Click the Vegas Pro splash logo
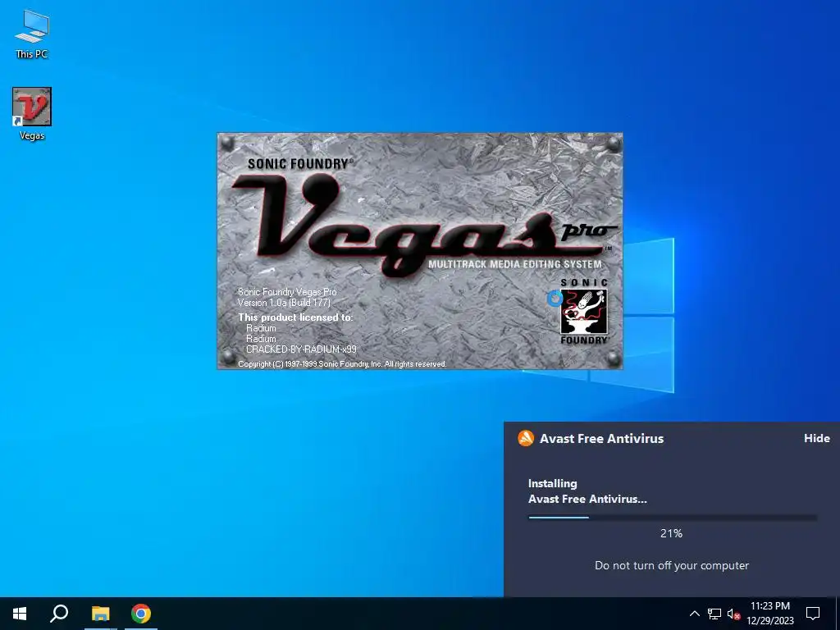This screenshot has width=840, height=630. click(423, 225)
